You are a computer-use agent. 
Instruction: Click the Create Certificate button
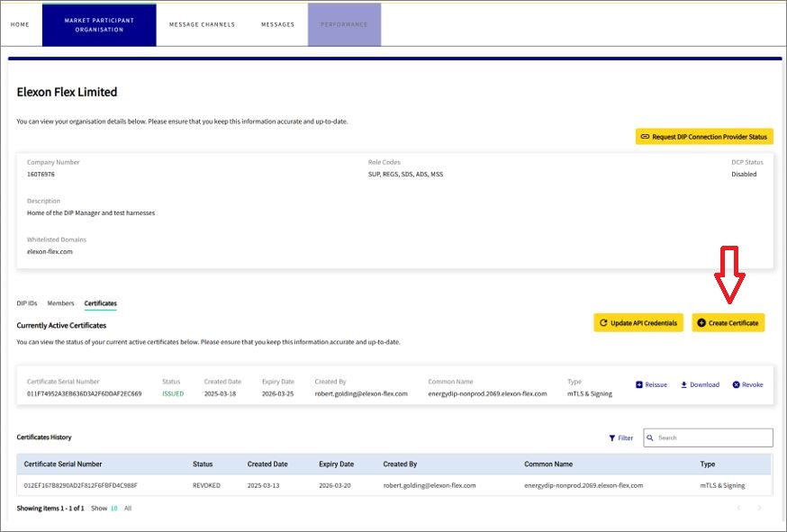(728, 322)
